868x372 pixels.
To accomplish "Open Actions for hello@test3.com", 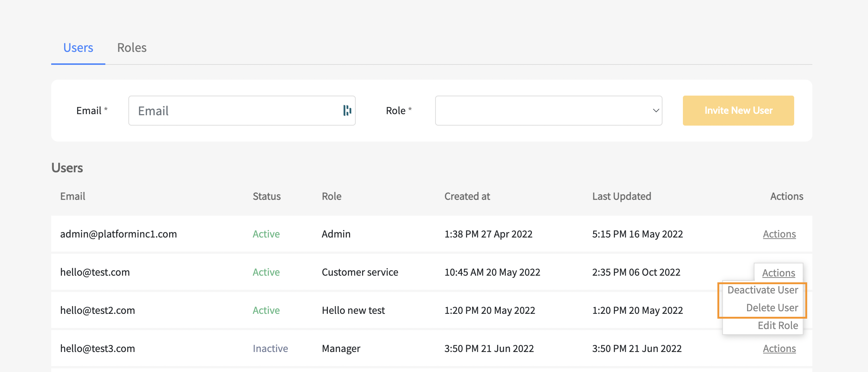I will tap(779, 349).
